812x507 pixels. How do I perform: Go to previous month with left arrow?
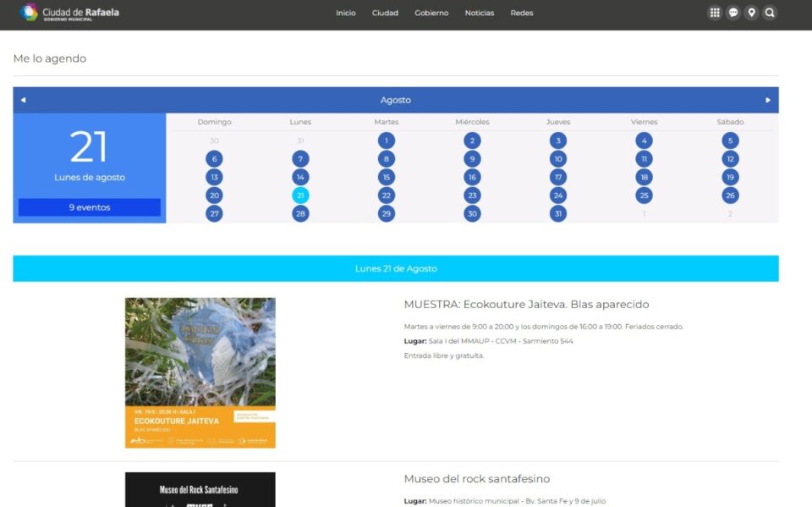(23, 100)
